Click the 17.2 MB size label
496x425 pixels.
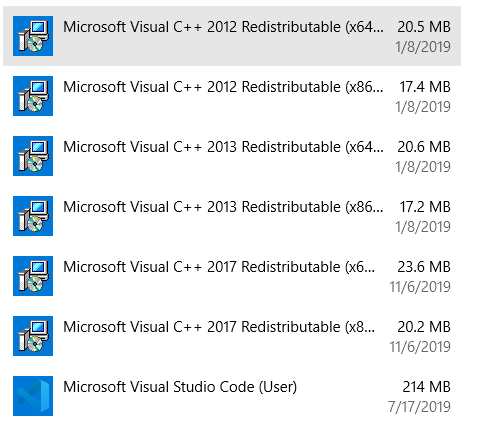[425, 207]
